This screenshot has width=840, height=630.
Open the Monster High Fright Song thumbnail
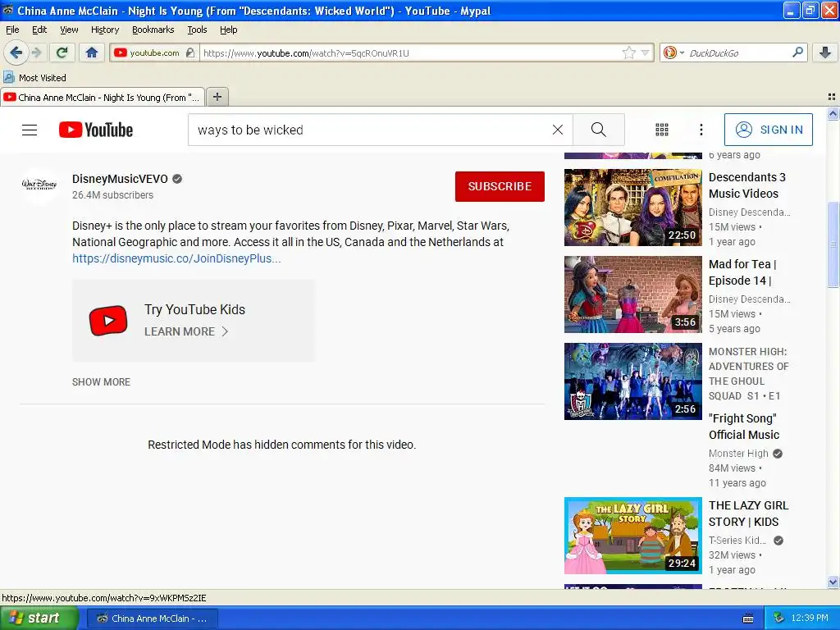pos(632,381)
